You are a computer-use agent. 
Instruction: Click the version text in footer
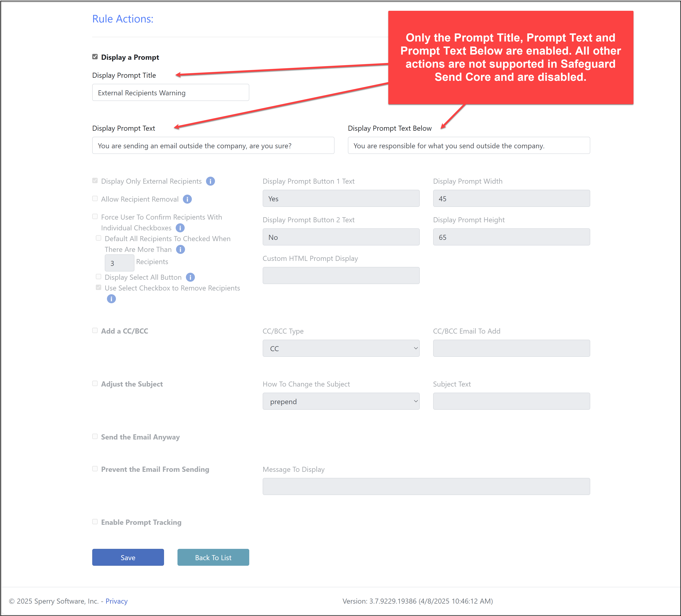coord(418,601)
